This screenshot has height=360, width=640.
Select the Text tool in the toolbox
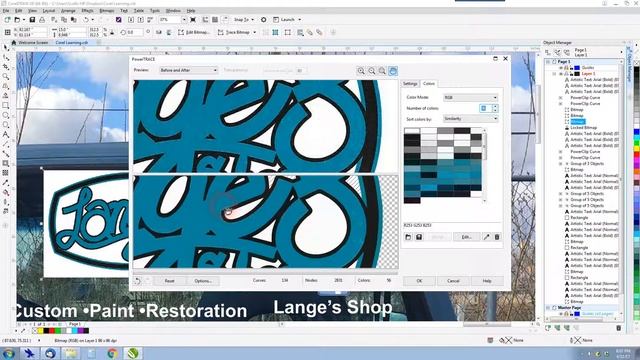pos(6,134)
